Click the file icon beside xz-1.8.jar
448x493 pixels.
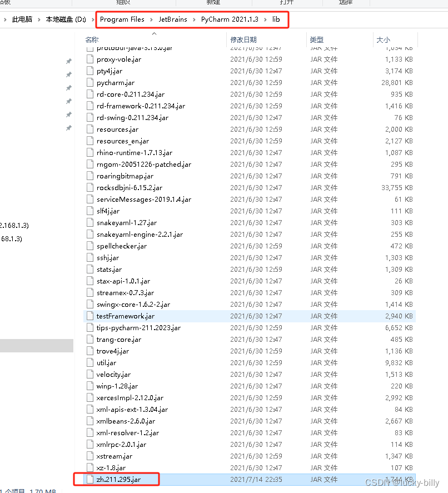coord(90,467)
